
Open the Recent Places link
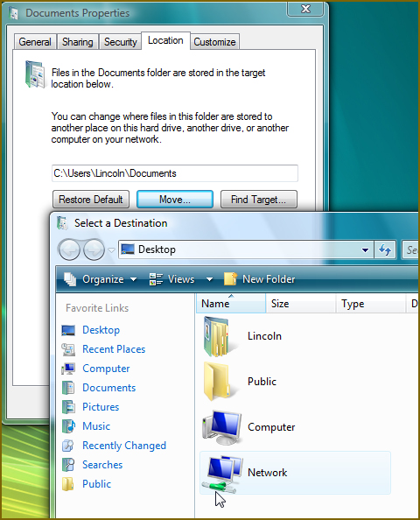click(x=114, y=349)
